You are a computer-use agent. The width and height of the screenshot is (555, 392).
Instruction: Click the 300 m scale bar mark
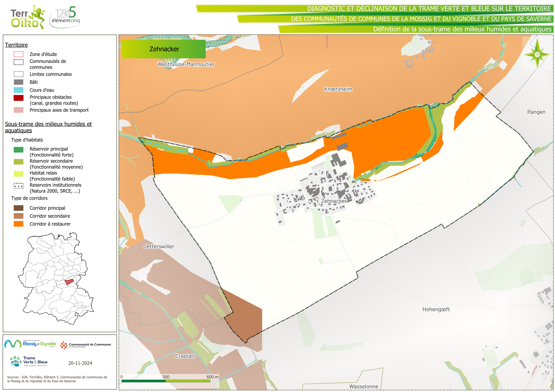pos(166,377)
